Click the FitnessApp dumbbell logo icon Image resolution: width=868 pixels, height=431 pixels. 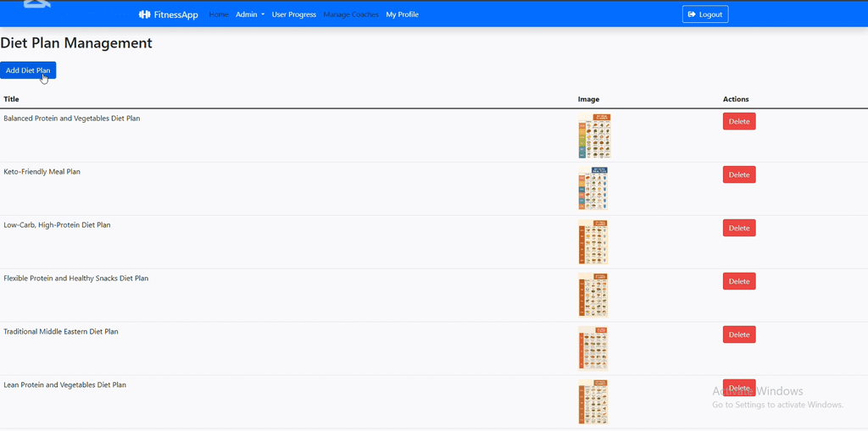click(x=144, y=14)
